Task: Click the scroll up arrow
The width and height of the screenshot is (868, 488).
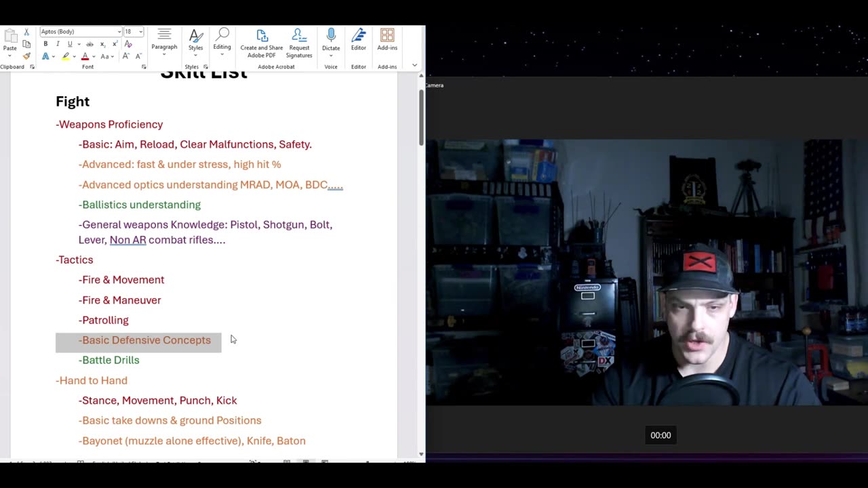Action: [x=421, y=77]
